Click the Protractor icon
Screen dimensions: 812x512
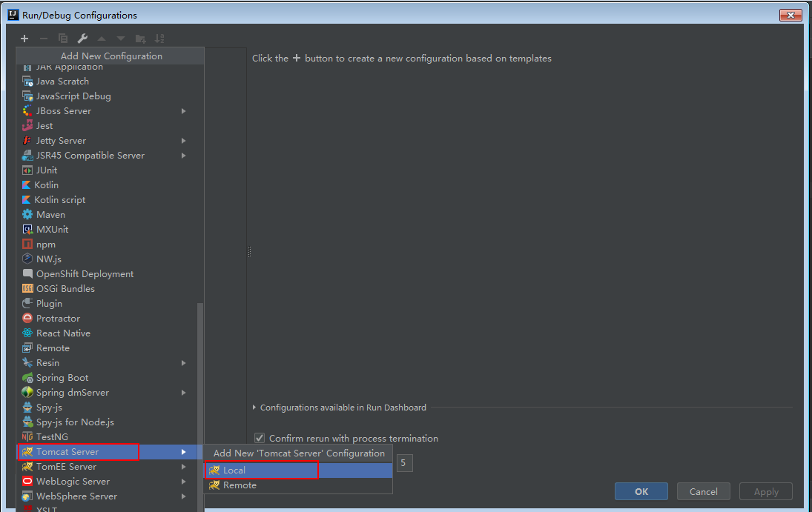[x=27, y=319]
